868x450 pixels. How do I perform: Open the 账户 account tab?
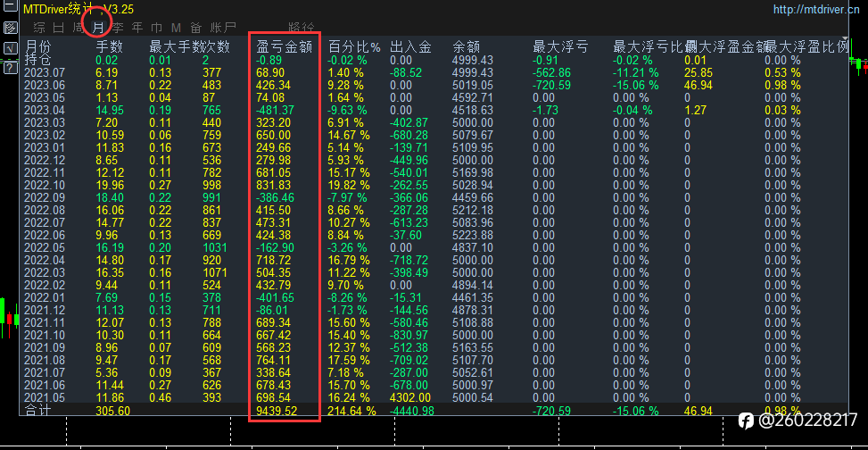pyautogui.click(x=223, y=27)
